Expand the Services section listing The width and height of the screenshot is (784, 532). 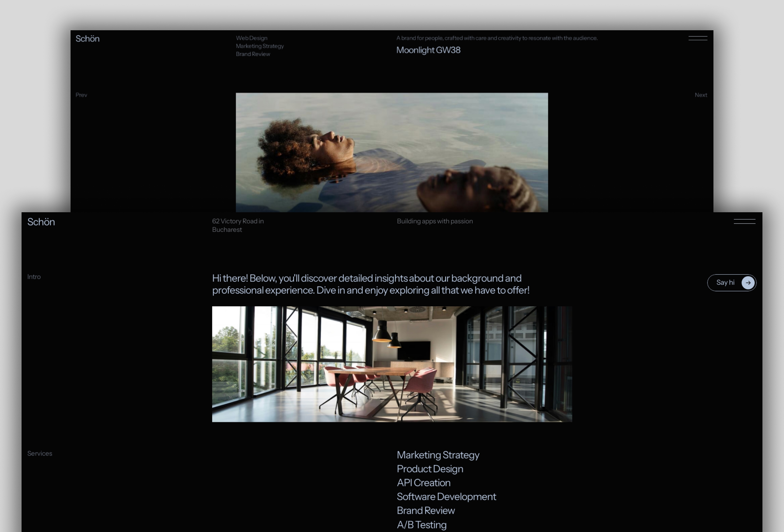40,453
